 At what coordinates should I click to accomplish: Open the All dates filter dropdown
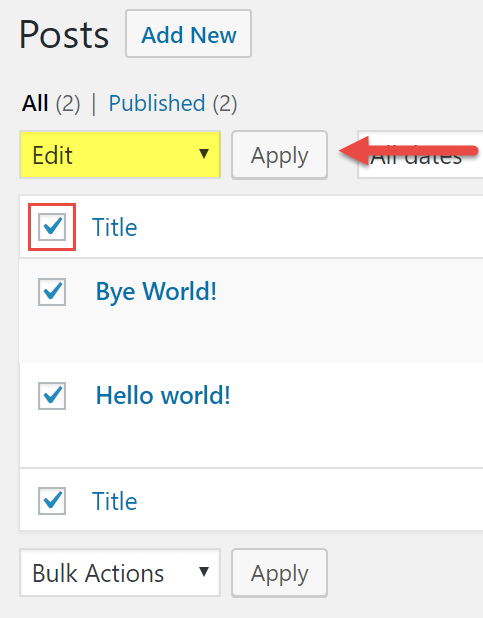click(x=420, y=155)
